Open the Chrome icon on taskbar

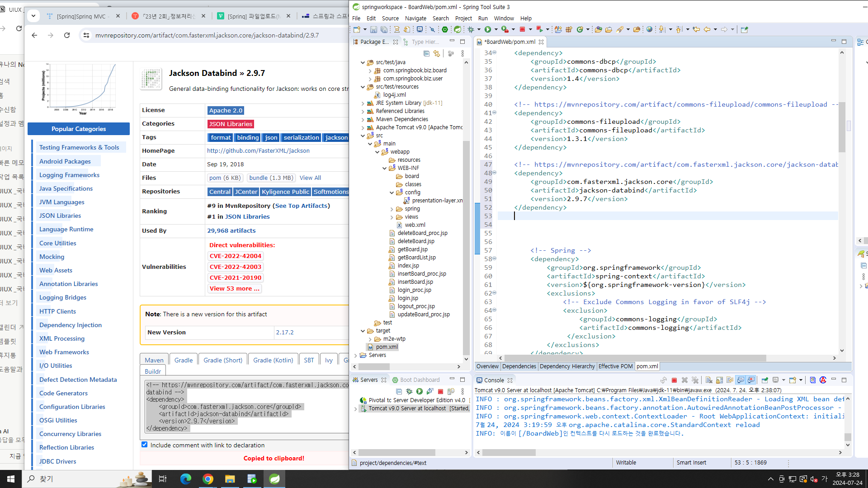point(208,479)
